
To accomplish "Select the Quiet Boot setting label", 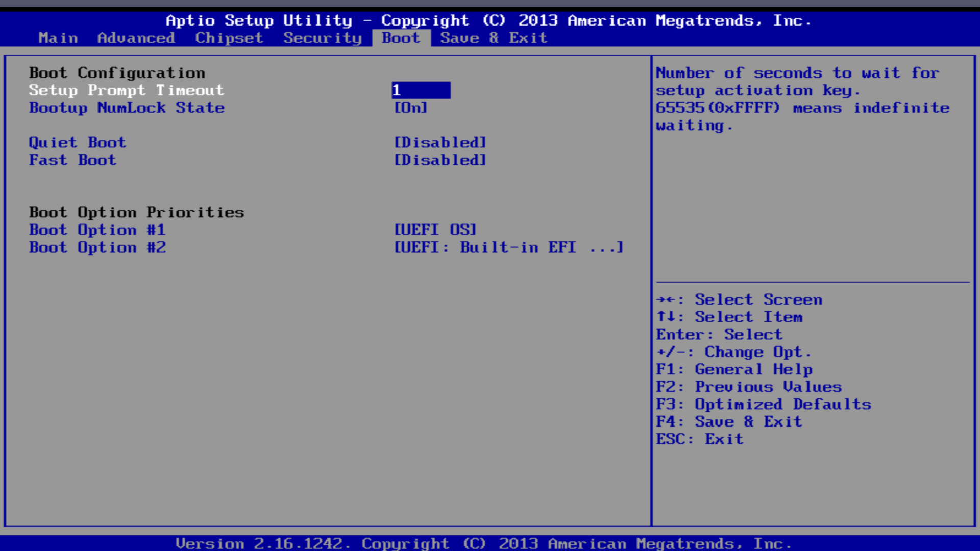I will coord(77,143).
